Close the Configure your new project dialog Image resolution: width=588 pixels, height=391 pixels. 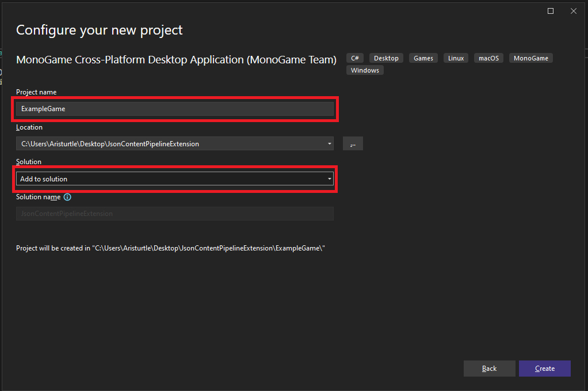click(574, 11)
